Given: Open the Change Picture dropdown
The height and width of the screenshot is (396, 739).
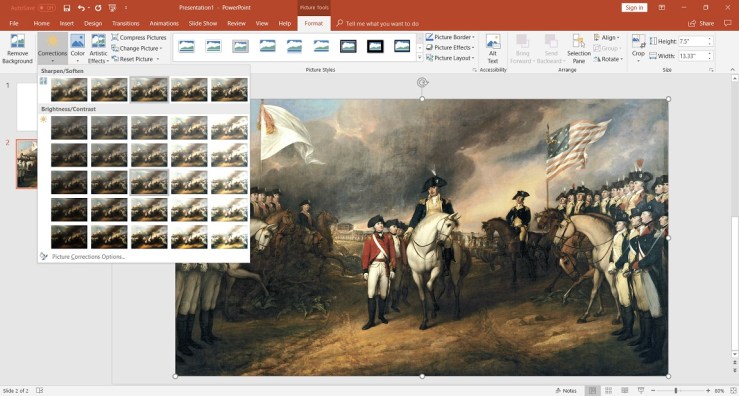Looking at the screenshot, I should 137,48.
